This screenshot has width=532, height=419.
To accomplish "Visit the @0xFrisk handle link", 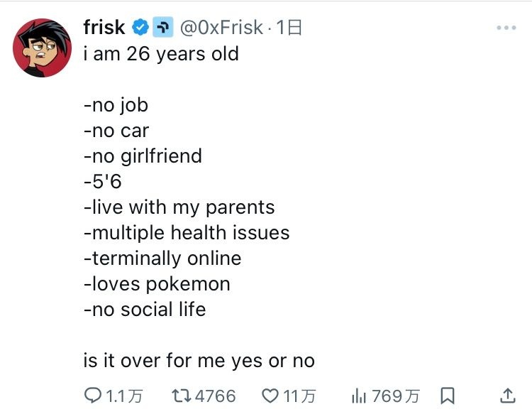I will pyautogui.click(x=221, y=28).
